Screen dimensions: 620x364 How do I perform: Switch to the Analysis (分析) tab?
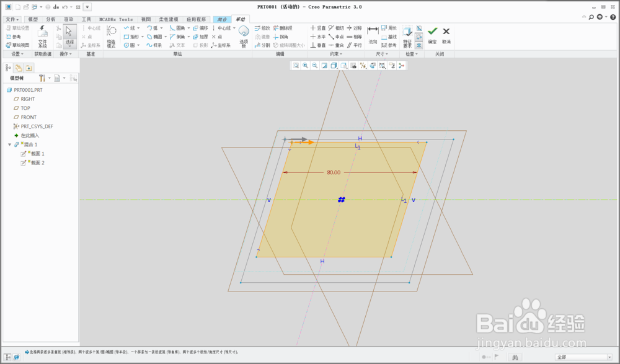(51, 19)
